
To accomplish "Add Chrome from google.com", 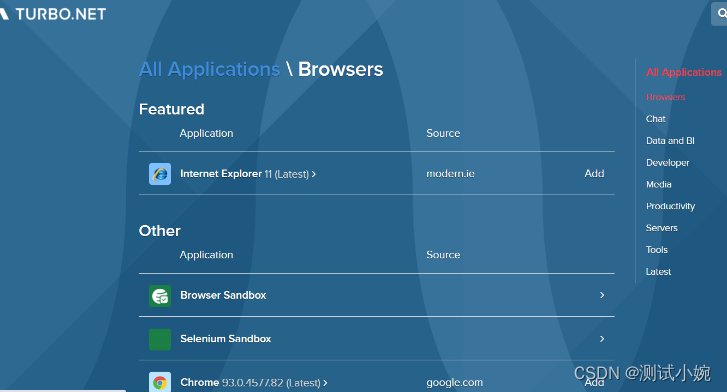I will click(594, 383).
